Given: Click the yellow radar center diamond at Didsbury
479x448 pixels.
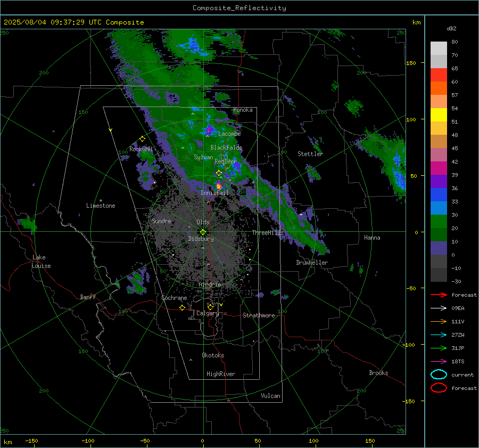Looking at the screenshot, I should tap(203, 232).
